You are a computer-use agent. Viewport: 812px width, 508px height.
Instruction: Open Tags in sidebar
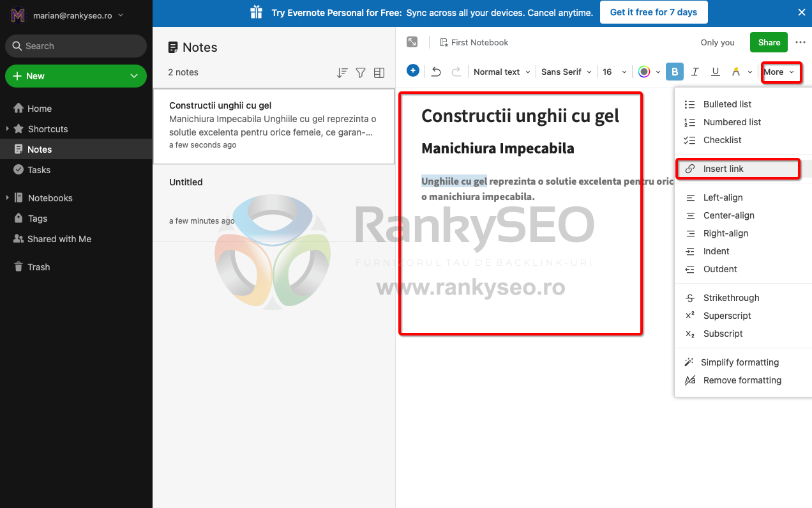pos(38,219)
